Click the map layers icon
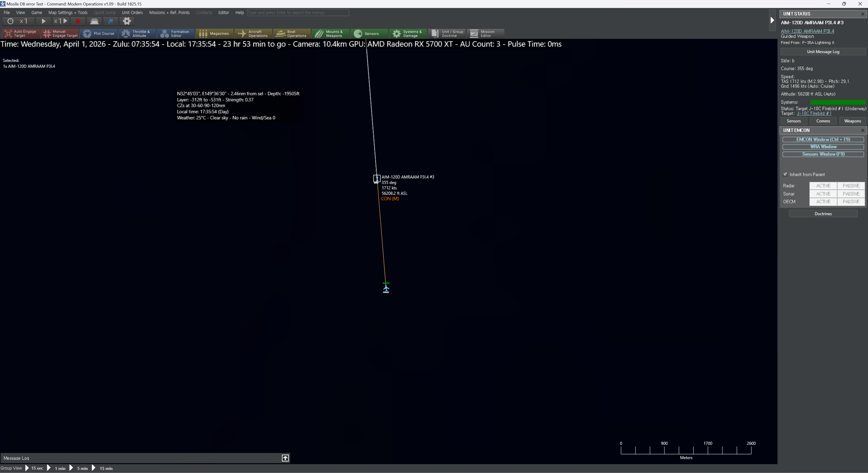The image size is (868, 473). 94,21
